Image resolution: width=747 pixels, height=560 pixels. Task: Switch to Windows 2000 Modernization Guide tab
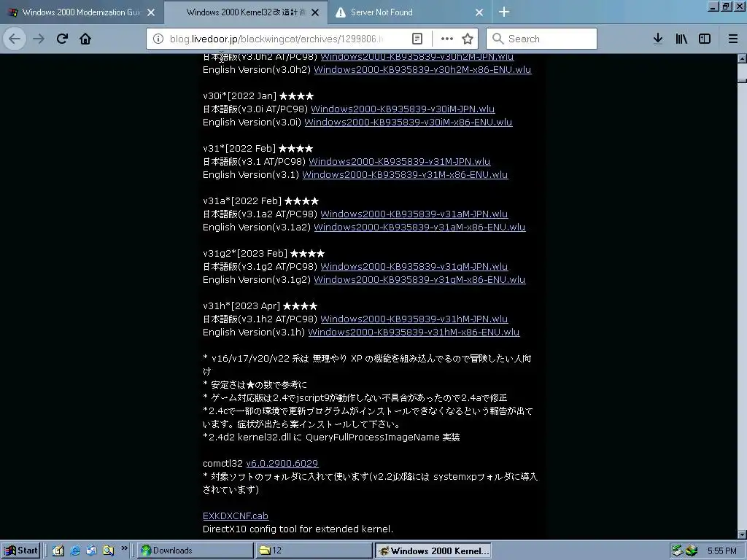(x=81, y=12)
